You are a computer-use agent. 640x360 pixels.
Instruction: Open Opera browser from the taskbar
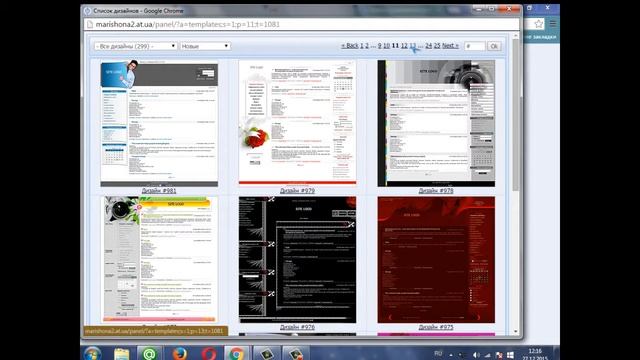209,353
